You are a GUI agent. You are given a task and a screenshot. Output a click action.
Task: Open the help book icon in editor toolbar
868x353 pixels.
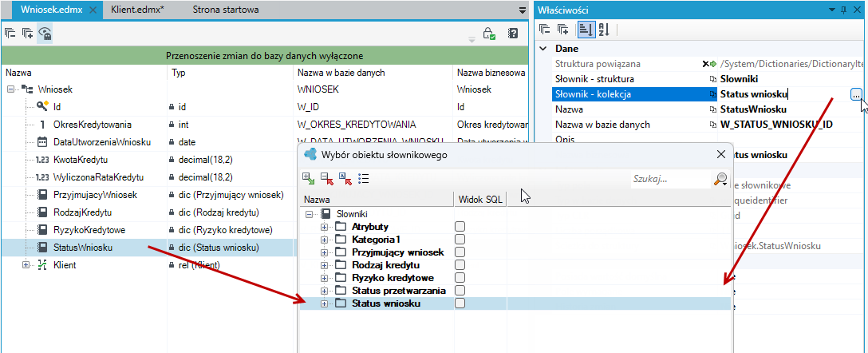point(513,34)
